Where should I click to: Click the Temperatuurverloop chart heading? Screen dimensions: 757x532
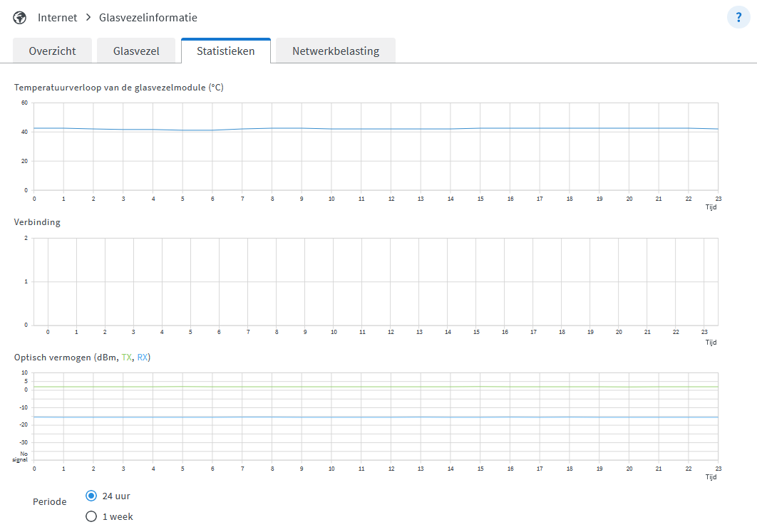[119, 88]
